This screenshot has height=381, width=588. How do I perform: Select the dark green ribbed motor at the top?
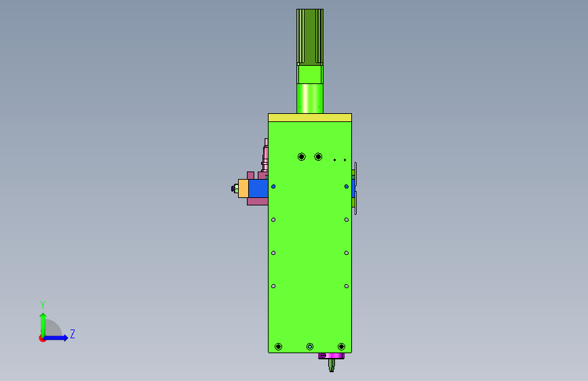pyautogui.click(x=310, y=37)
